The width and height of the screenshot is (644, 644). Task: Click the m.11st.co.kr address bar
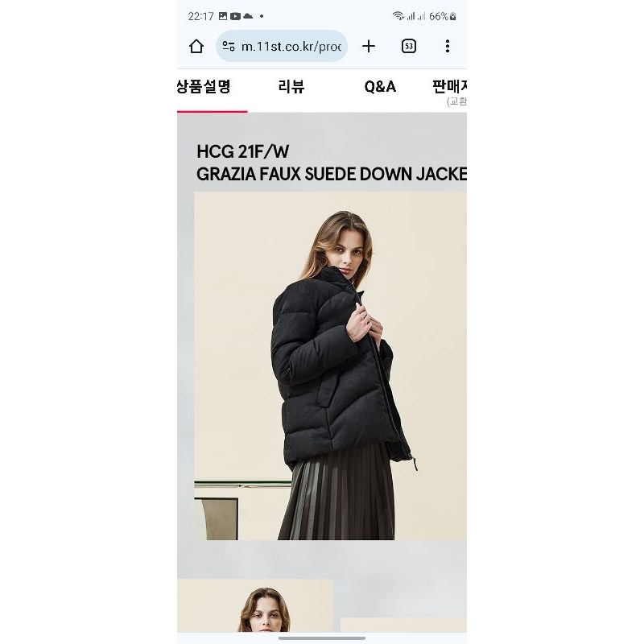282,46
